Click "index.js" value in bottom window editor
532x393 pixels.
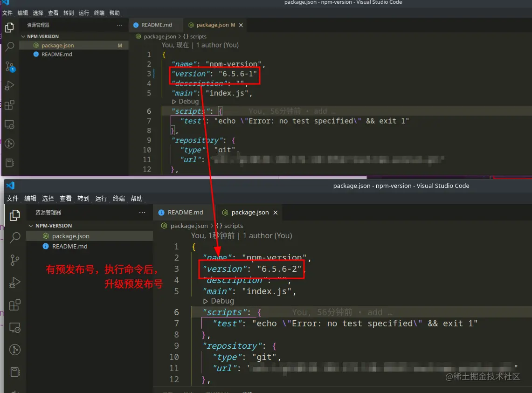pyautogui.click(x=267, y=291)
